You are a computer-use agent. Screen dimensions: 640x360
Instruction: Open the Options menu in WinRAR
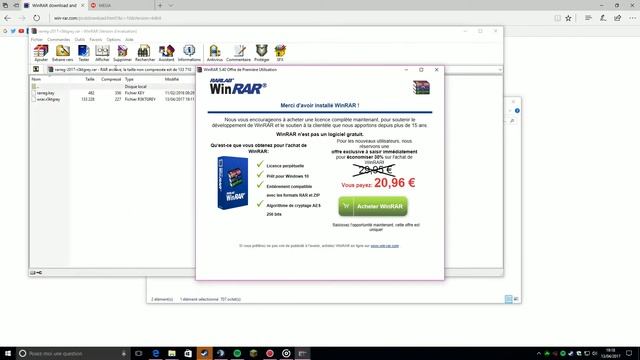tap(113, 40)
